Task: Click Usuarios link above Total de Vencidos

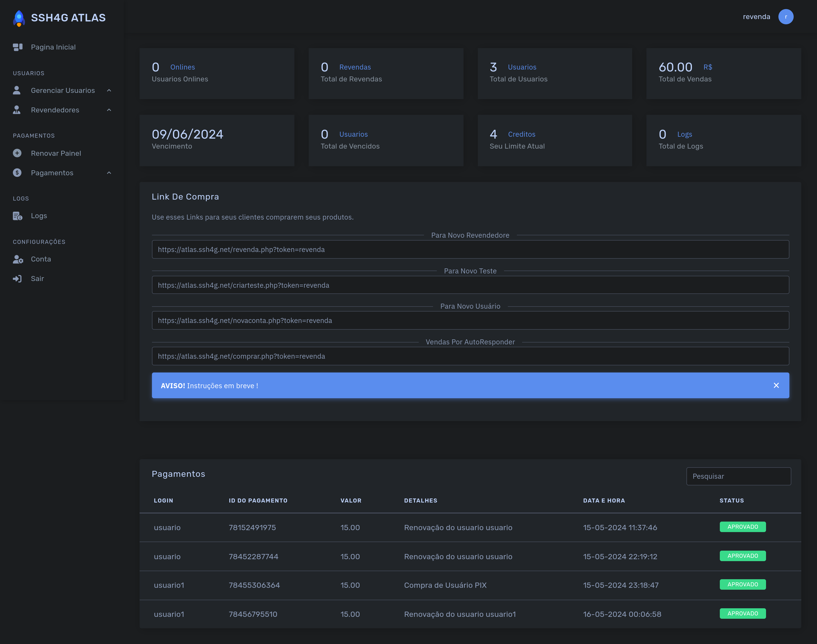Action: click(x=353, y=134)
